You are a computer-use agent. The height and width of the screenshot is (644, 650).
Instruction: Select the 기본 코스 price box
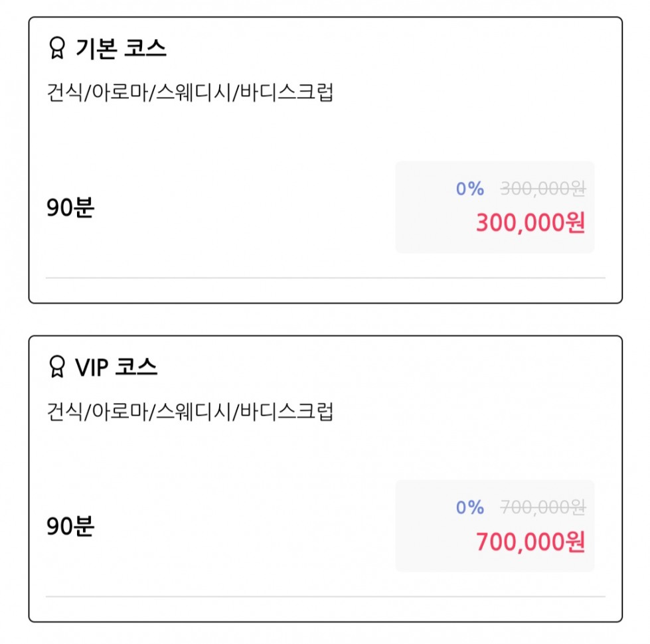[495, 207]
